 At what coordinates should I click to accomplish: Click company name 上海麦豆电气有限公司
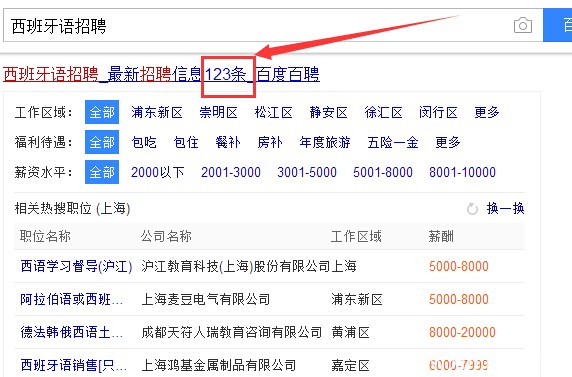coord(206,300)
